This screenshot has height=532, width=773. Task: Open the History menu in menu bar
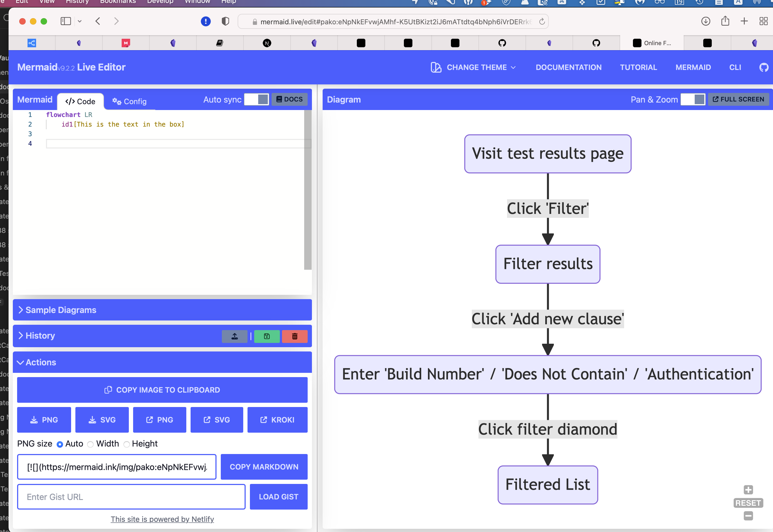click(x=77, y=2)
